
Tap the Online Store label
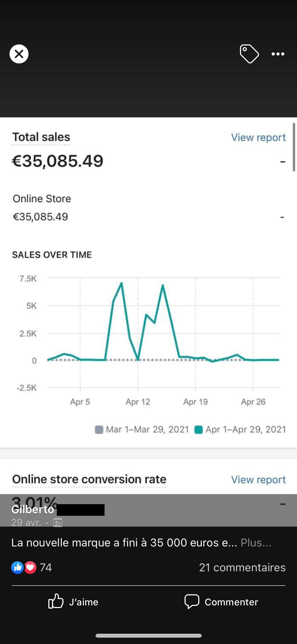42,199
